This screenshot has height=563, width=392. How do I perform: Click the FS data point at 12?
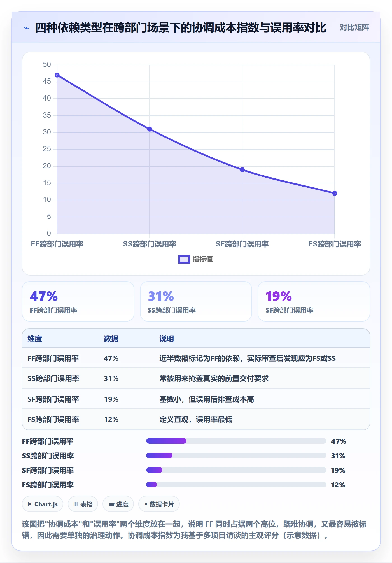click(x=335, y=193)
